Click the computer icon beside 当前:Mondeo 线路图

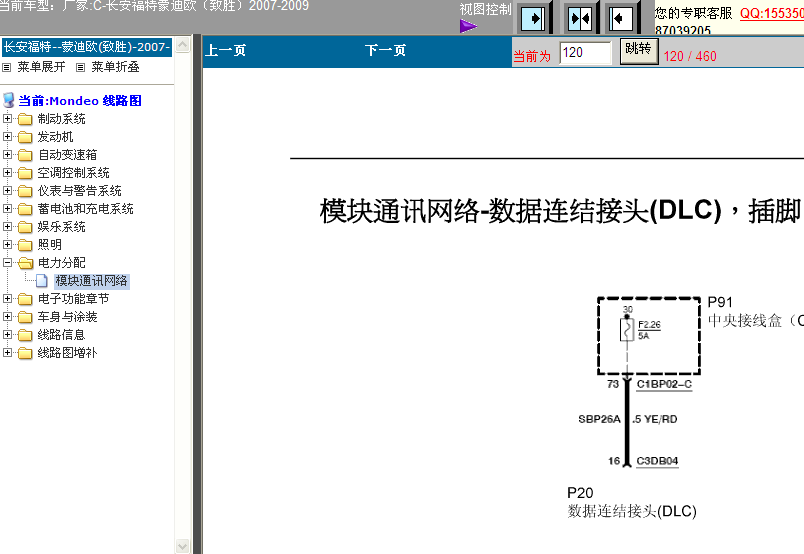pyautogui.click(x=9, y=100)
